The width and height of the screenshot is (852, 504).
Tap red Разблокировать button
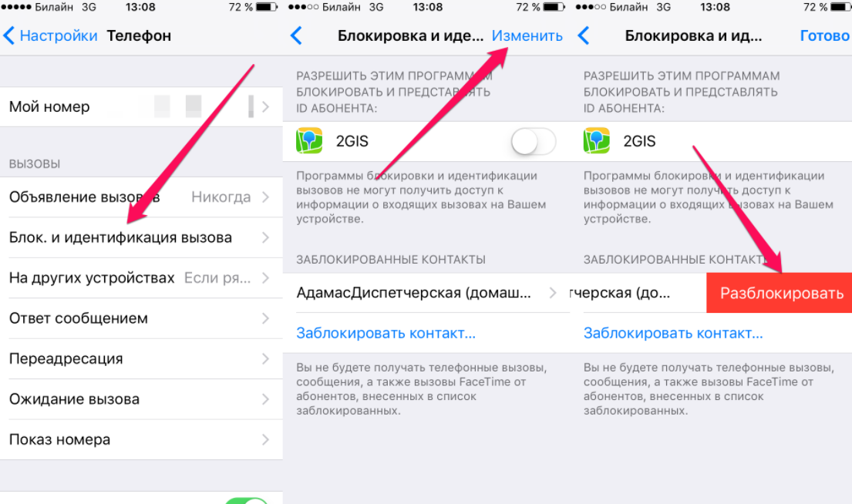780,294
